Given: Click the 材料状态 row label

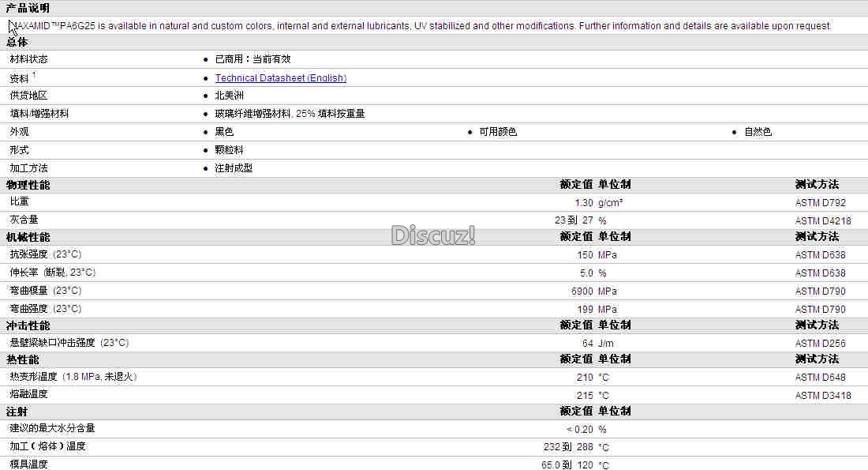Looking at the screenshot, I should pyautogui.click(x=28, y=58).
